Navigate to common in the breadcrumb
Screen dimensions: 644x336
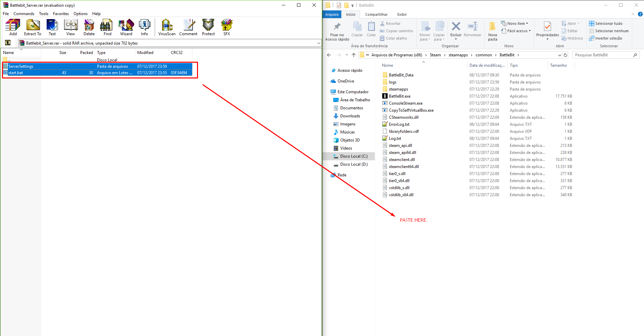coord(484,55)
